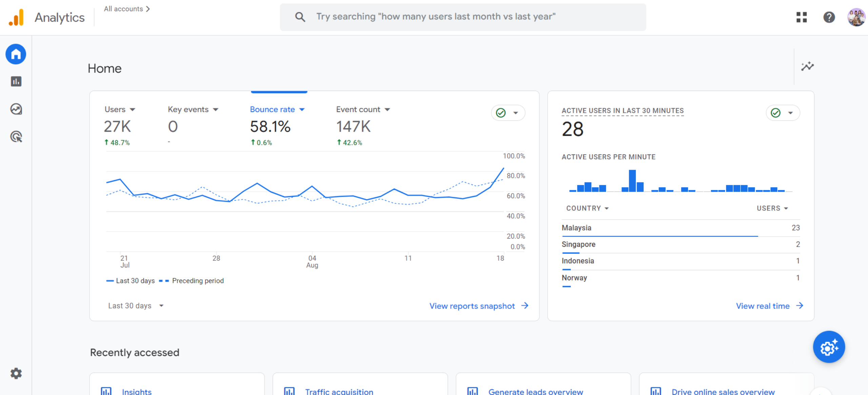
Task: Open the Help question mark icon
Action: point(829,17)
